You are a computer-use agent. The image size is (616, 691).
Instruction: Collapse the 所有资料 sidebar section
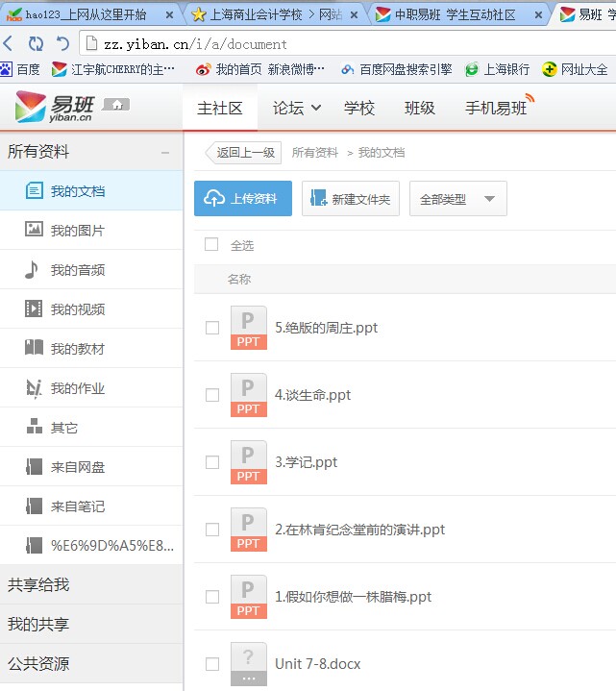point(165,152)
